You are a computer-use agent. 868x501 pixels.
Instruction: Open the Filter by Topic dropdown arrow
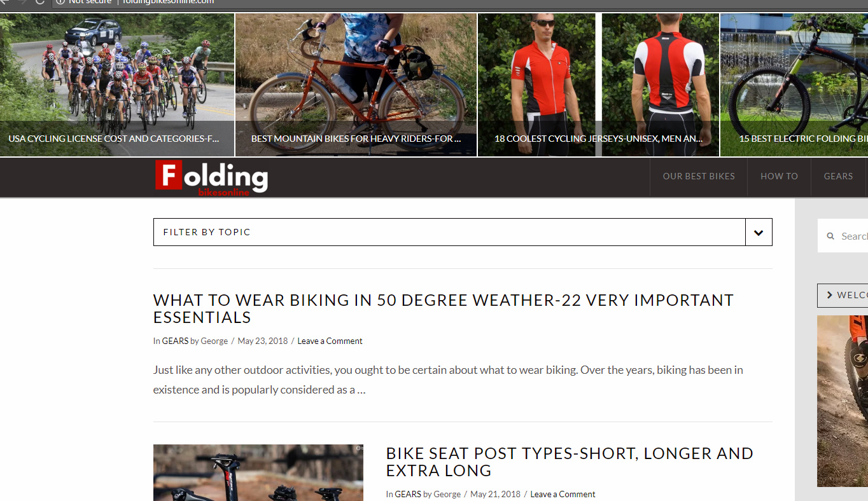pos(759,232)
